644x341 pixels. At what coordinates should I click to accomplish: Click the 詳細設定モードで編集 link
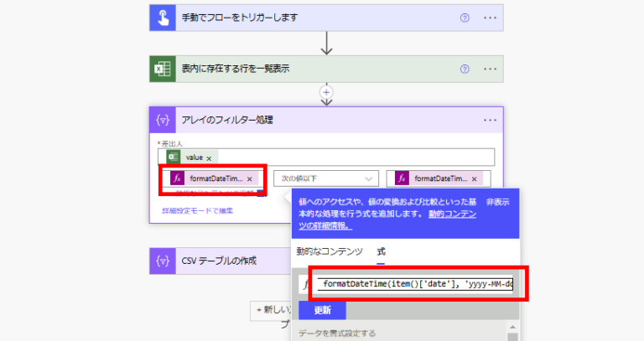tap(197, 210)
